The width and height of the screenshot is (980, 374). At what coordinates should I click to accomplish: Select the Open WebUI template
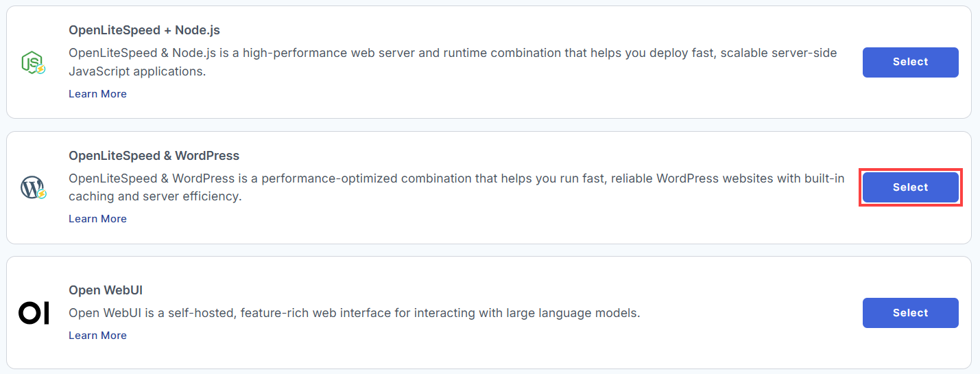(x=910, y=313)
